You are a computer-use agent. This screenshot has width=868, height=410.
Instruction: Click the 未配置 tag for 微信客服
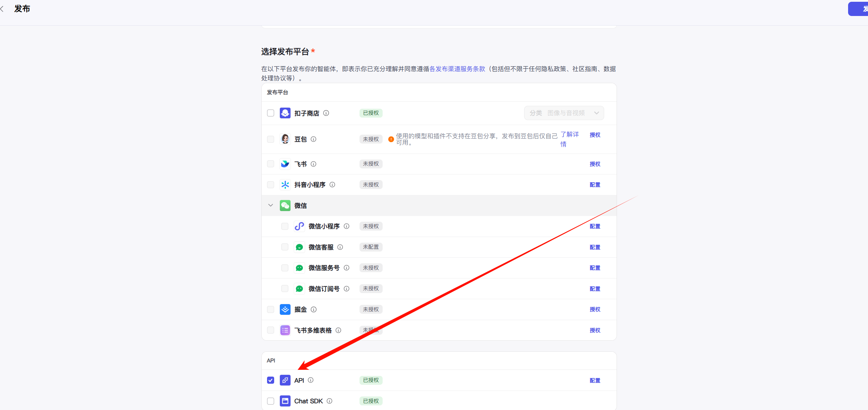pyautogui.click(x=371, y=247)
